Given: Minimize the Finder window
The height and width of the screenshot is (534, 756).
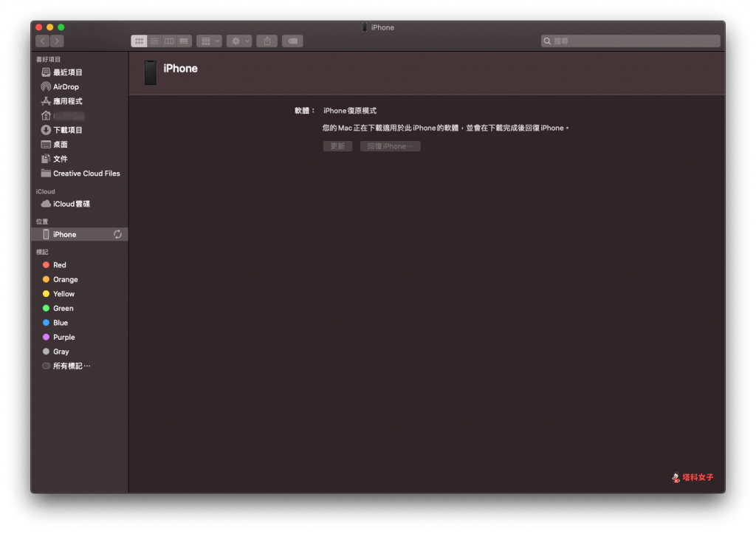Looking at the screenshot, I should pyautogui.click(x=50, y=27).
